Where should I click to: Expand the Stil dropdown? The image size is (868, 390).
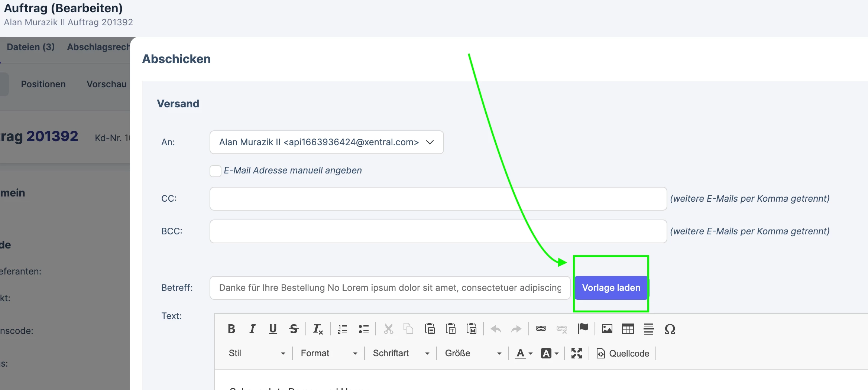[x=257, y=353]
